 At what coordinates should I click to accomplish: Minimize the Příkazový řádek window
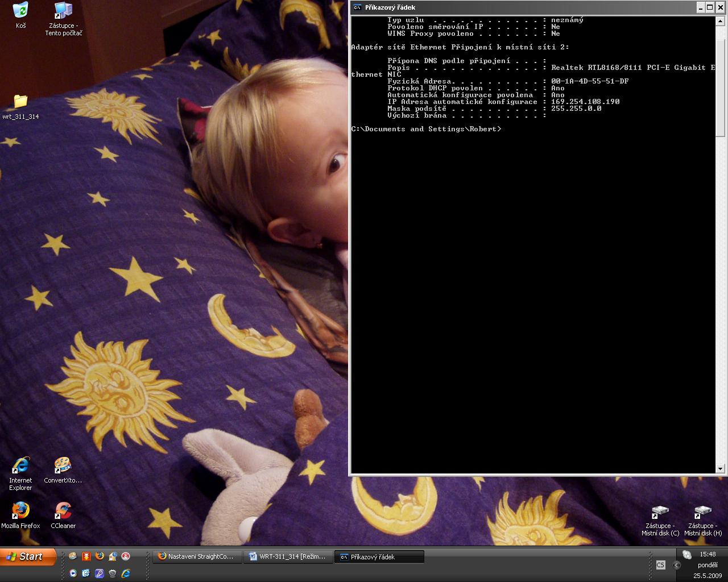pyautogui.click(x=701, y=7)
